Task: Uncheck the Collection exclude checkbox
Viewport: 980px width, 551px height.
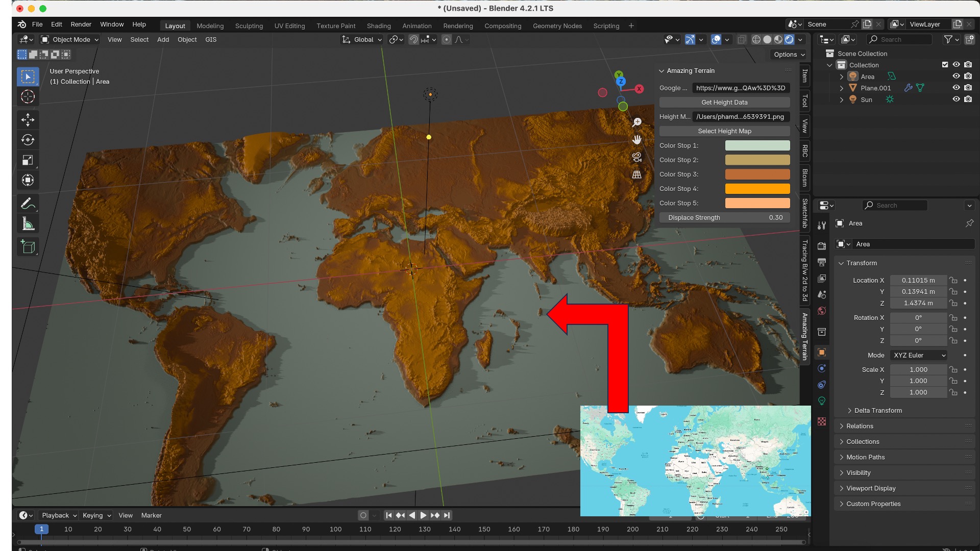Action: tap(945, 65)
